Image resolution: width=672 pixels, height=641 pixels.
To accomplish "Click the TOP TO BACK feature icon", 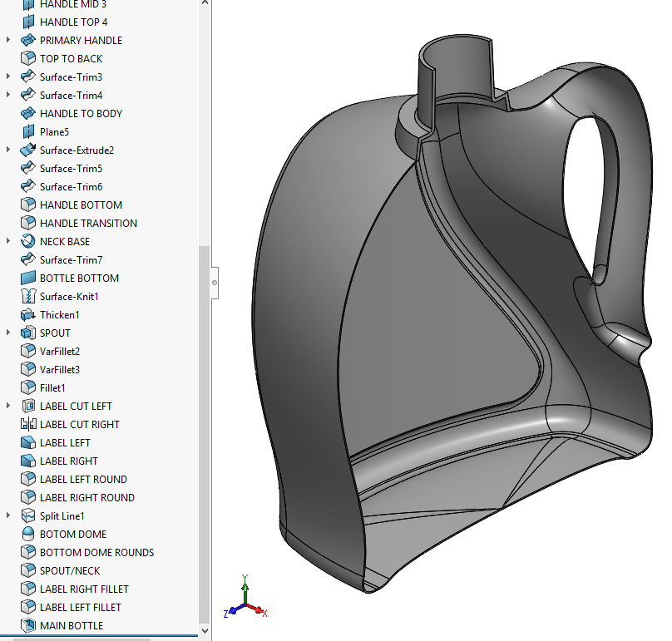I will coord(27,59).
